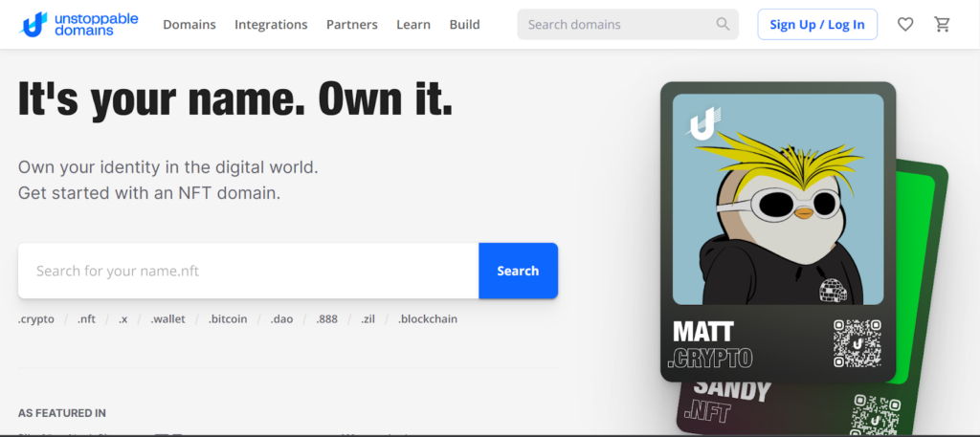Click 'Get started with an NFT domain.' text
980x437 pixels.
[x=149, y=193]
